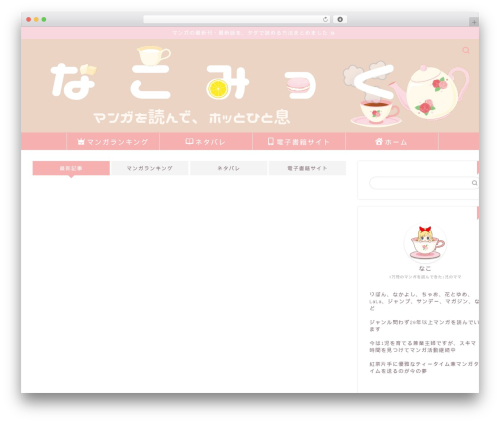Click profile paragraph starting with ジャンル問わず
The image size is (500, 423).
pyautogui.click(x=424, y=326)
